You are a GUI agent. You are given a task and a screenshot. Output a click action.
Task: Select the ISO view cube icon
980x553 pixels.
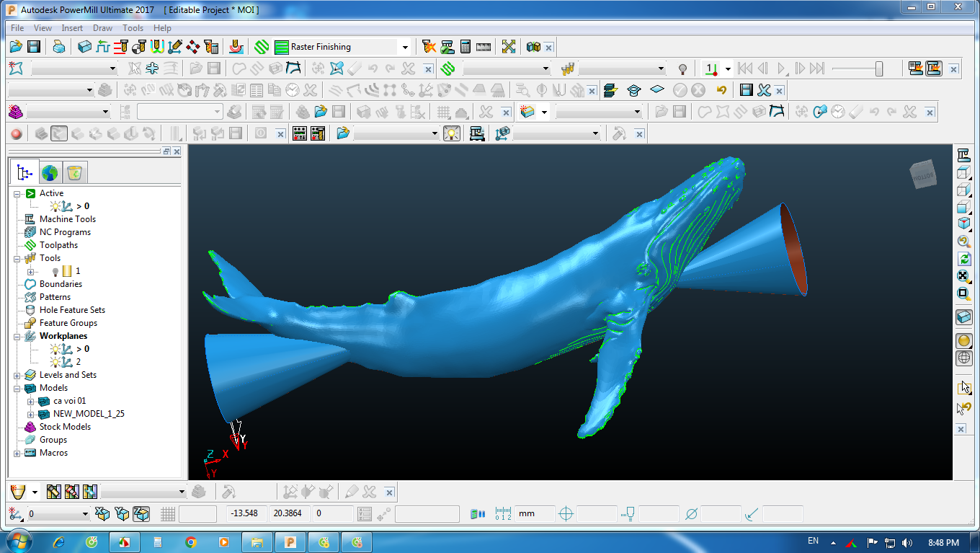pyautogui.click(x=963, y=224)
